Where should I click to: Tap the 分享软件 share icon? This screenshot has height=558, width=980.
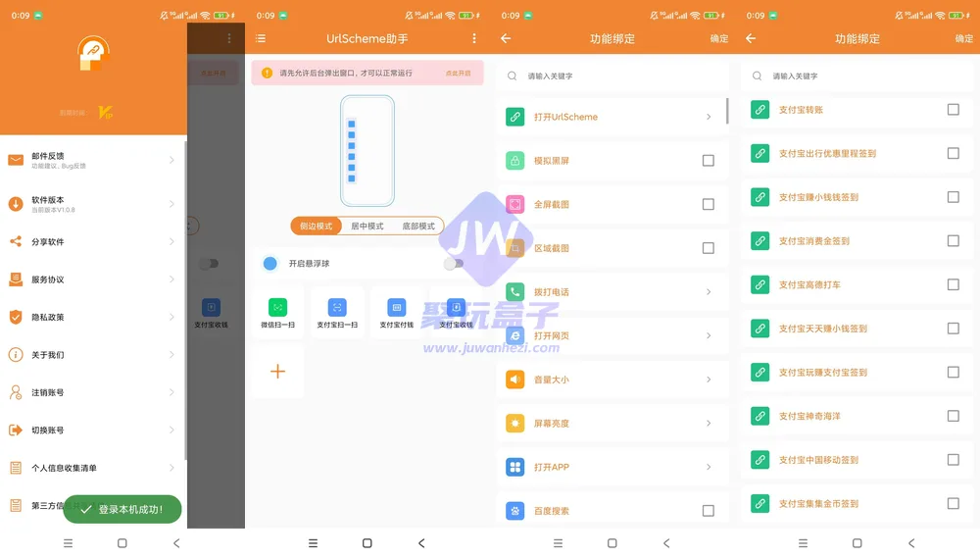[x=16, y=241]
